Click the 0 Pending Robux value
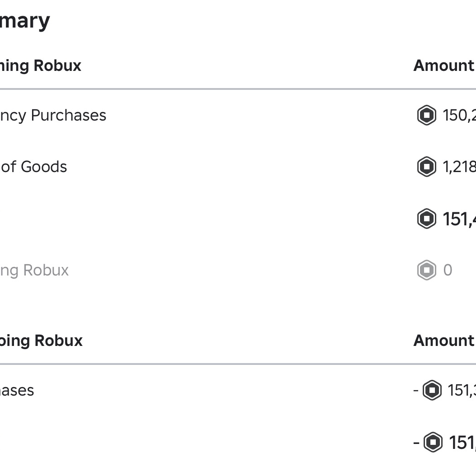Screen dimensions: 476x476 448,270
